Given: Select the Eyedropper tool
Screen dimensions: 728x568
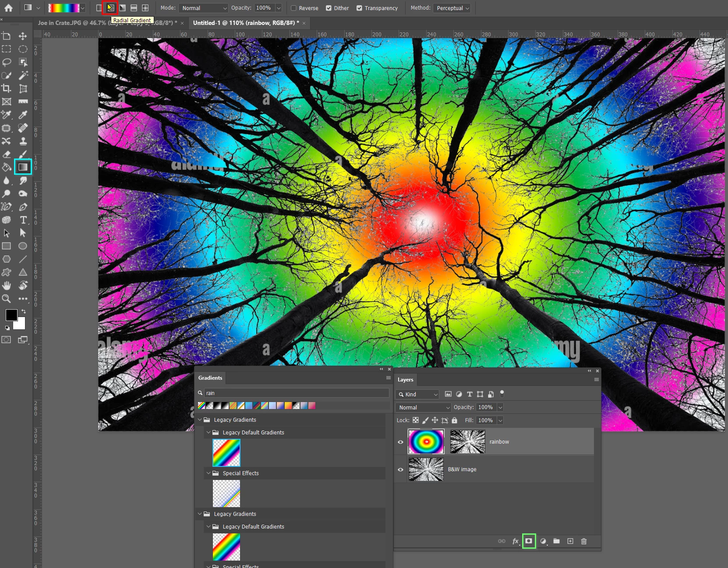Looking at the screenshot, I should click(x=23, y=115).
